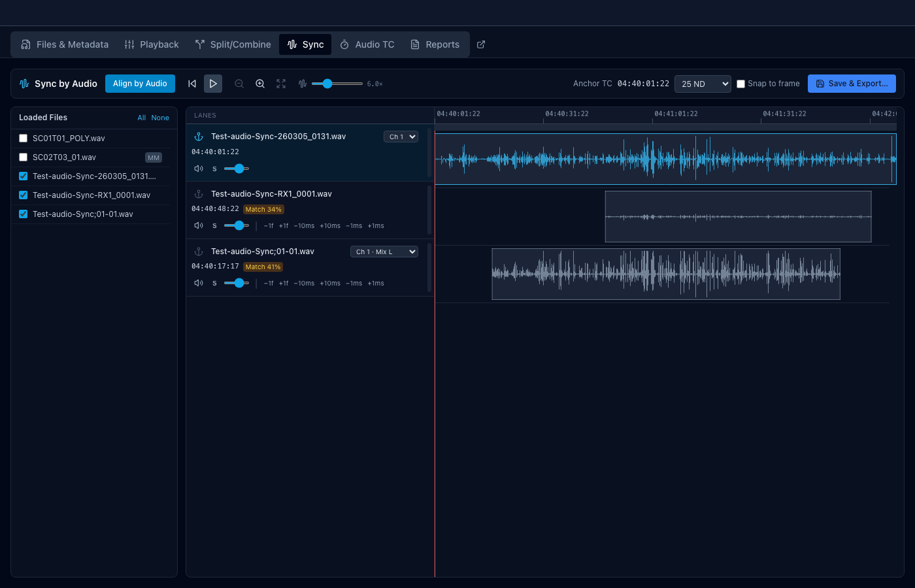Viewport: 915px width, 588px height.
Task: Fit timeline to view icon
Action: 281,84
